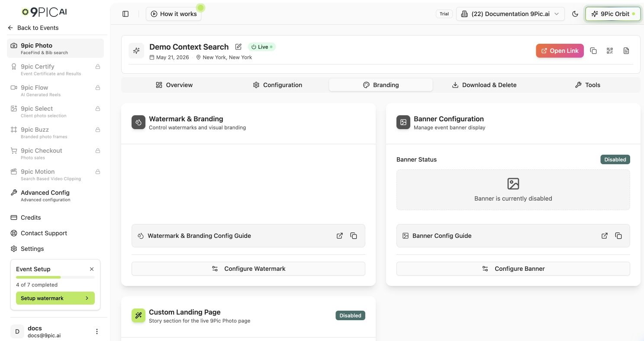This screenshot has height=341, width=644.
Task: Copy the Banner Config Guide link
Action: [618, 236]
